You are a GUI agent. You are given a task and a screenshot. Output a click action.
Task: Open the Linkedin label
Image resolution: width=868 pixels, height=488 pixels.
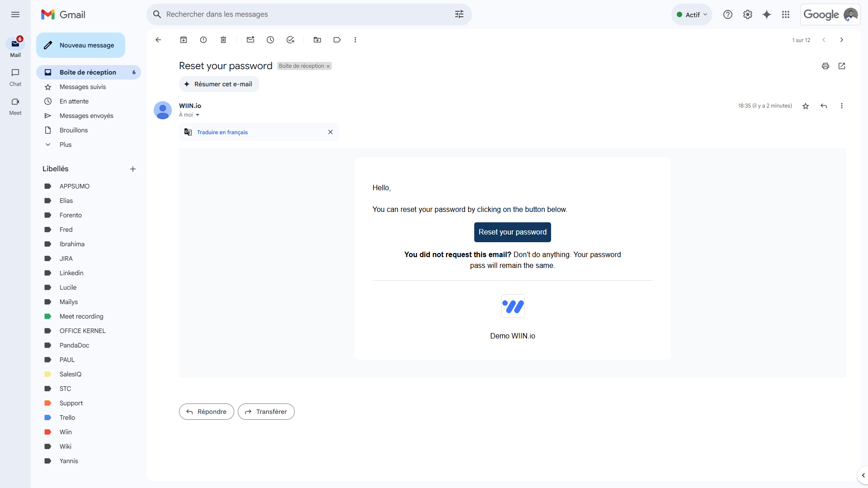point(88,273)
